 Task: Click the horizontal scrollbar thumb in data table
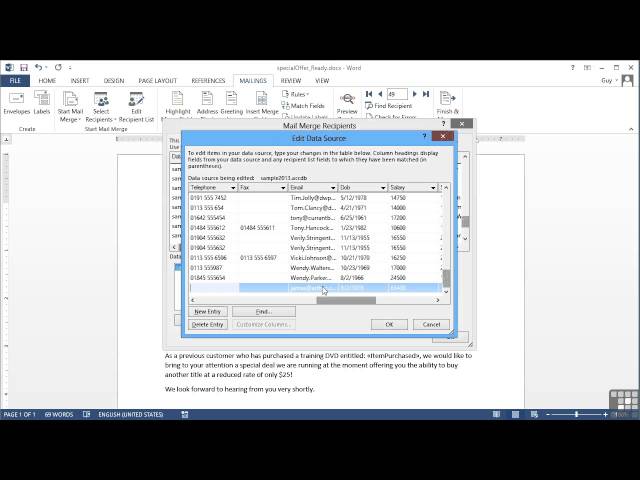point(346,300)
